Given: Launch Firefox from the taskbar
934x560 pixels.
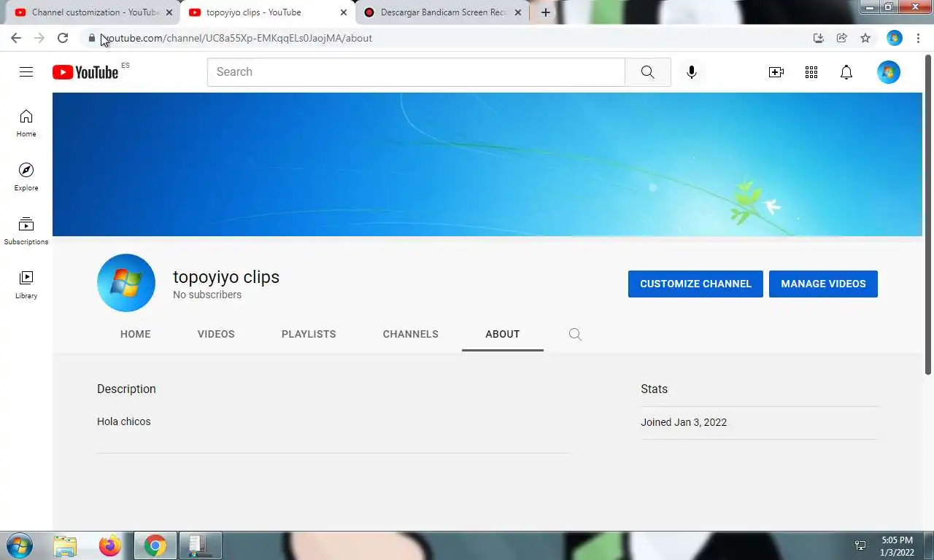Looking at the screenshot, I should pyautogui.click(x=110, y=545).
